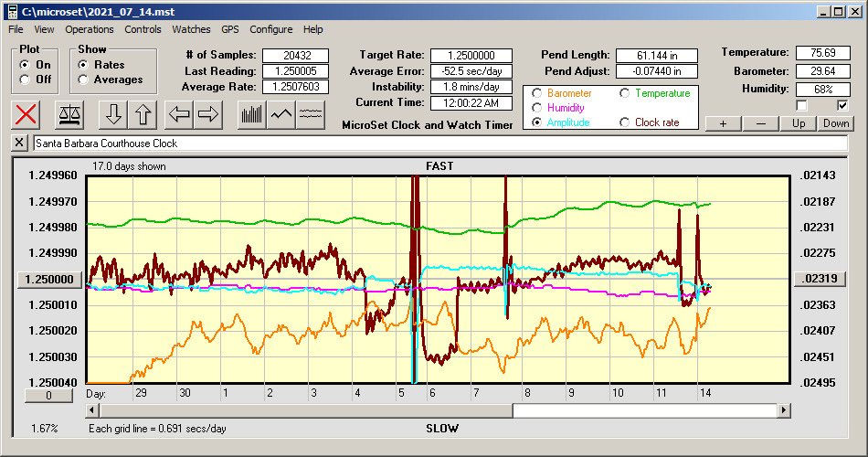Viewport: 868px width, 457px height.
Task: Open the Watches menu
Action: (x=191, y=29)
